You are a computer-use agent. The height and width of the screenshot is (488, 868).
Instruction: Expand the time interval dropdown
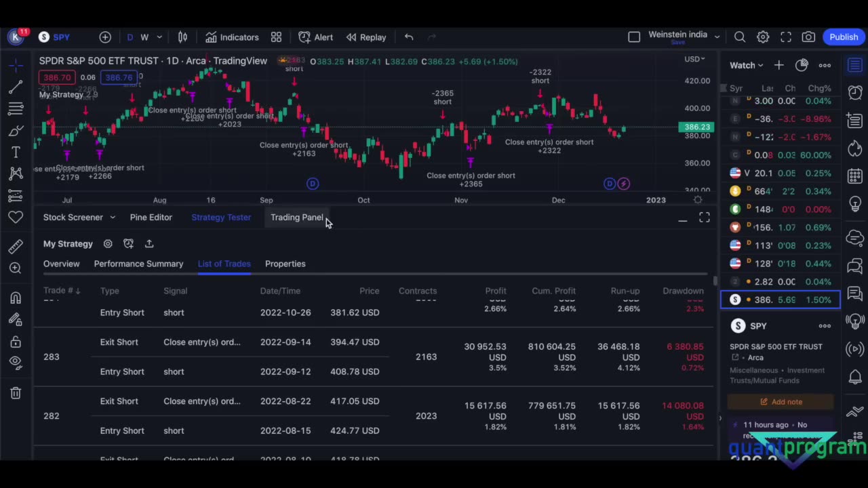point(159,37)
